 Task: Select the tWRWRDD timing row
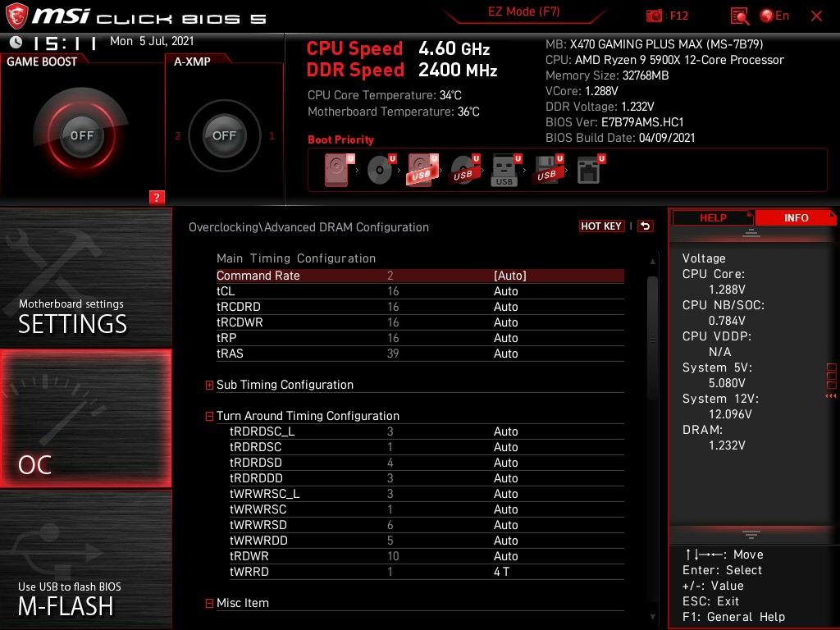(x=427, y=540)
